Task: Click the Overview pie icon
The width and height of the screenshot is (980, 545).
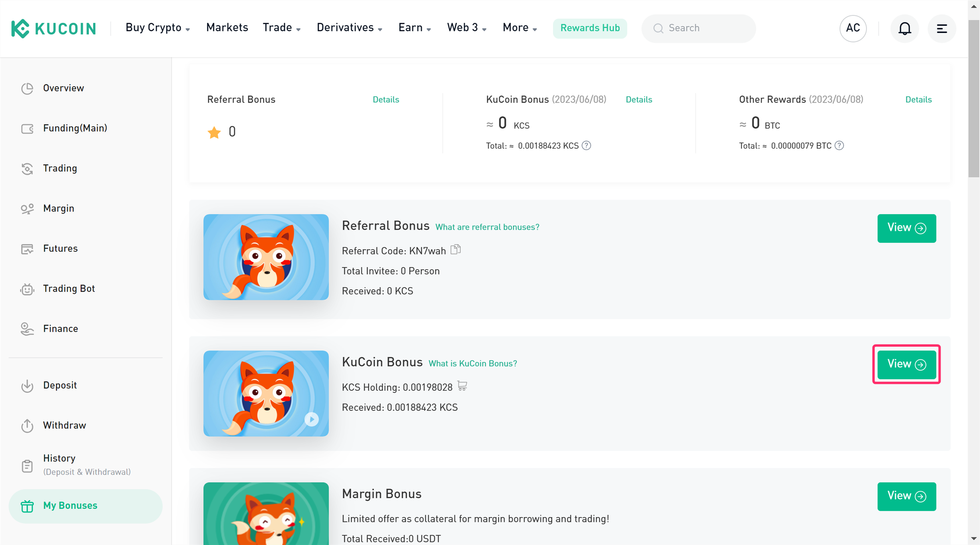Action: [27, 88]
